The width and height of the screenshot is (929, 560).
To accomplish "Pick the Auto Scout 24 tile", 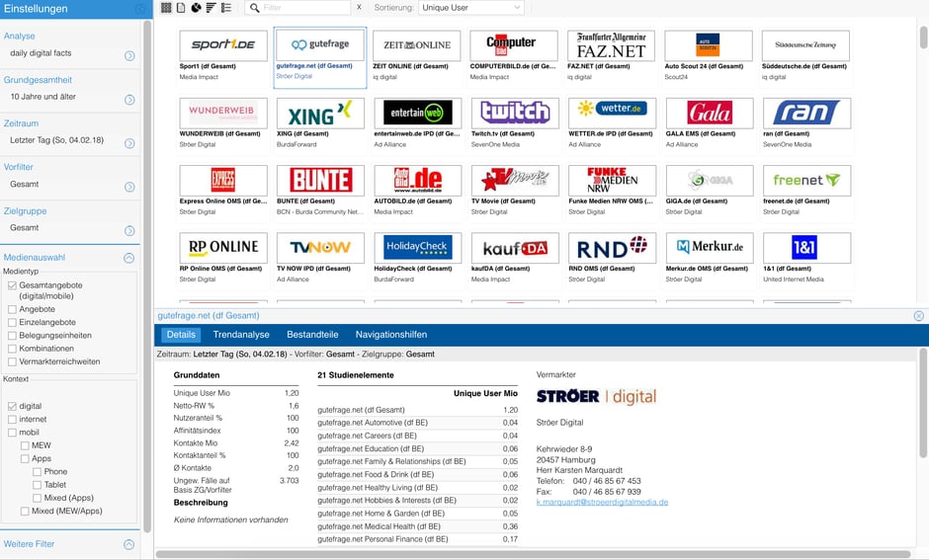I will click(708, 56).
